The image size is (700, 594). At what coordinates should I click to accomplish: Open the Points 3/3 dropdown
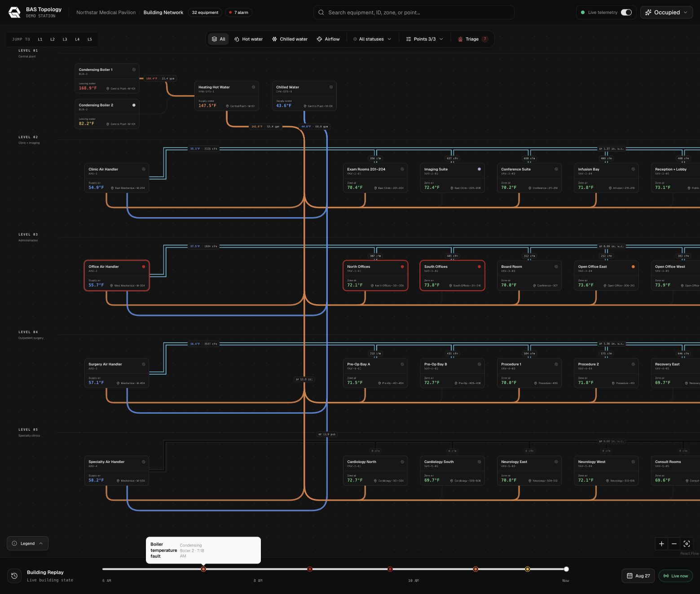[424, 39]
